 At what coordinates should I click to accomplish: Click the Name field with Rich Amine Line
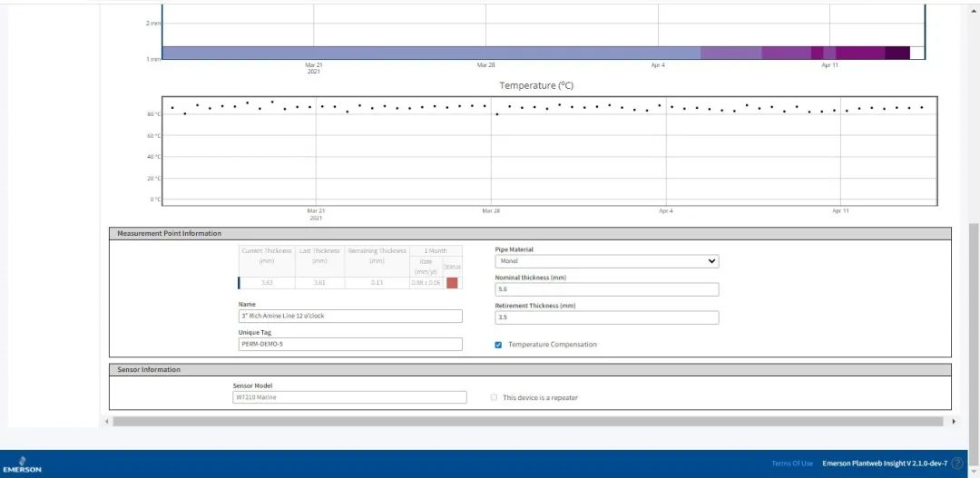point(350,317)
